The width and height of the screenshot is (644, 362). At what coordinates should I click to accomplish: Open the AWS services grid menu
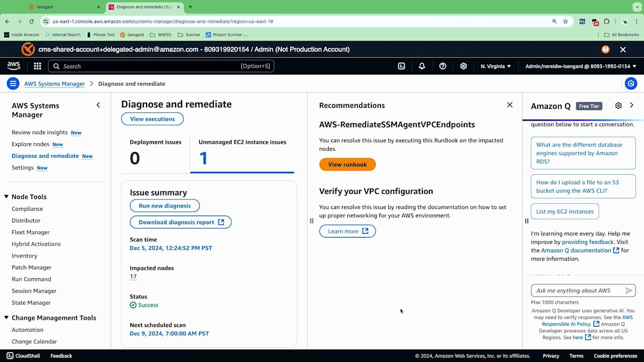point(38,66)
